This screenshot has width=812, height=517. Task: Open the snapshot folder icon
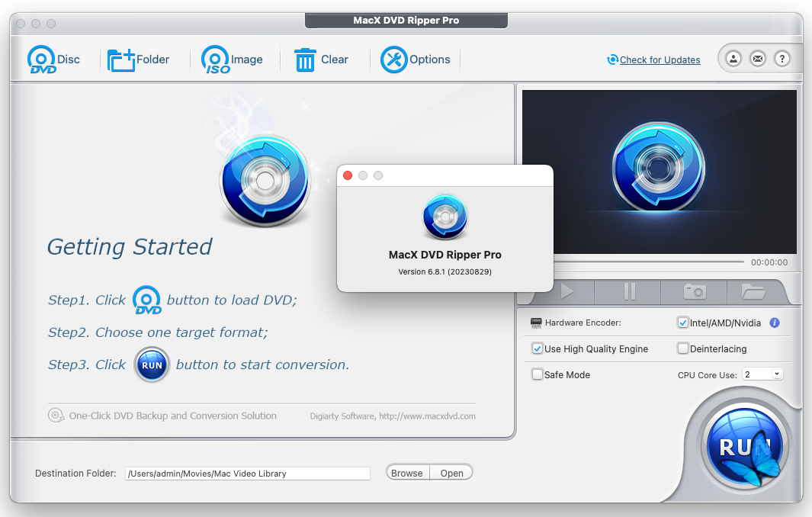pos(753,291)
